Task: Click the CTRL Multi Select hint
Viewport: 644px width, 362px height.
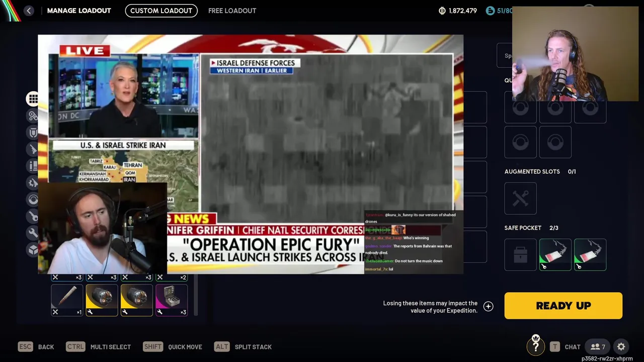Action: coord(99,347)
